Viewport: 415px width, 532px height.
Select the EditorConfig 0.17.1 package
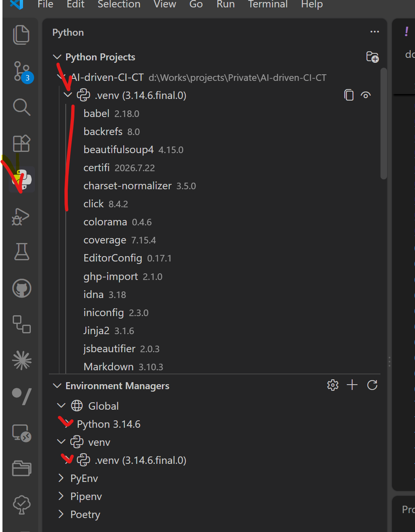point(214,258)
